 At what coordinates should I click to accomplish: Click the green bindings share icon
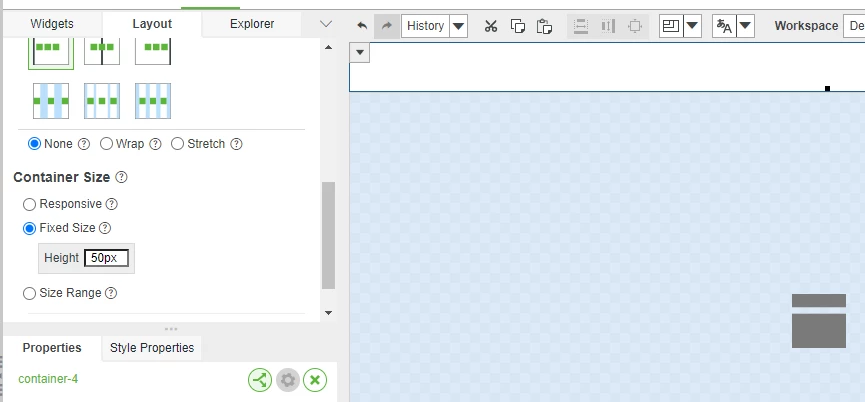tap(260, 380)
